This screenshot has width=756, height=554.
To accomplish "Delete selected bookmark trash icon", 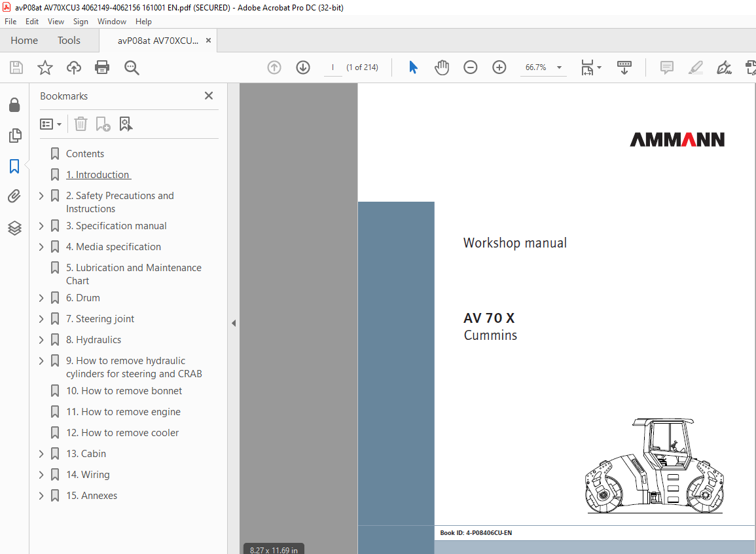I will pos(81,124).
